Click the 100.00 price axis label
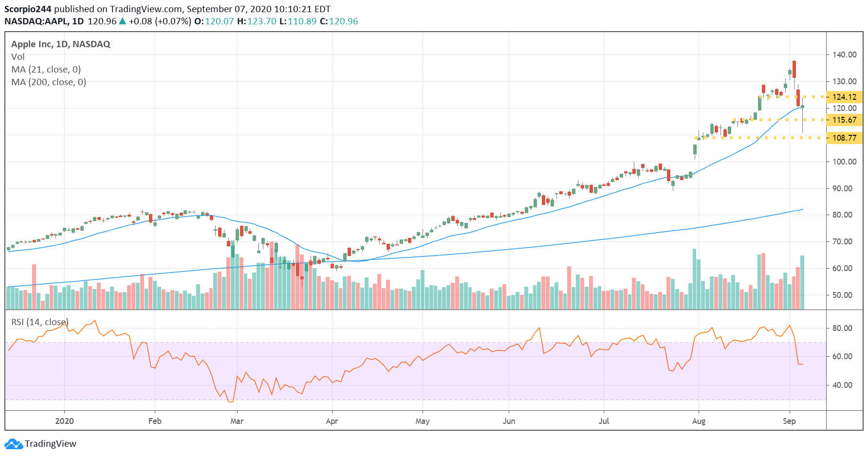 tap(844, 162)
